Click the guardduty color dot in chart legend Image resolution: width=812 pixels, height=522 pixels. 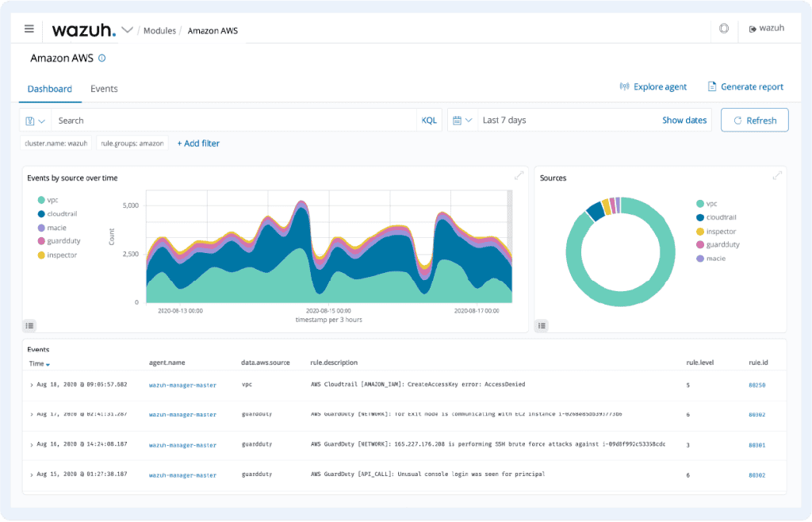[40, 241]
